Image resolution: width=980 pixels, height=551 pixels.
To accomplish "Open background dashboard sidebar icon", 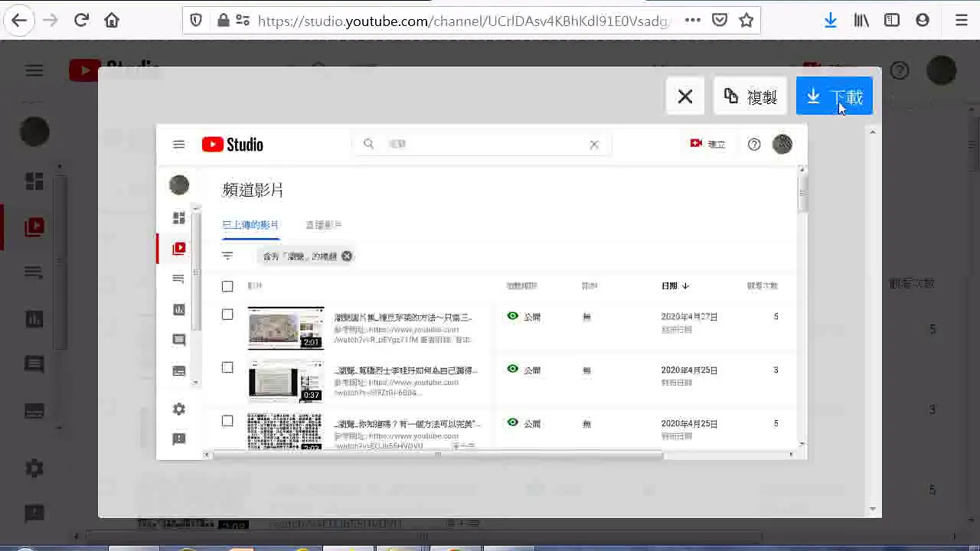I will click(x=34, y=181).
